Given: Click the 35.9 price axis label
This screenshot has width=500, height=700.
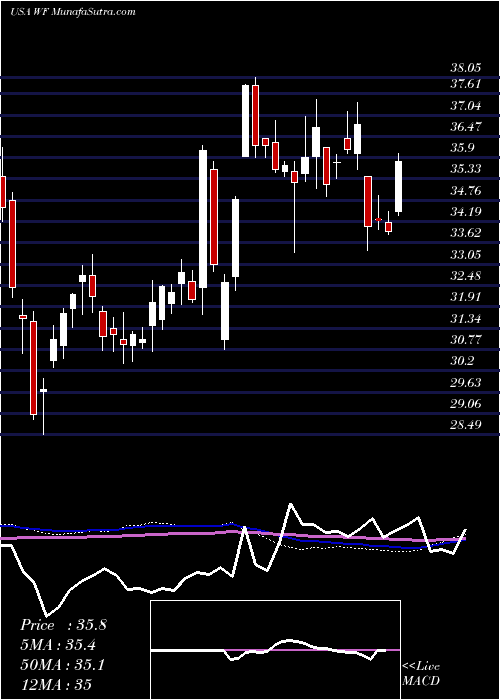Looking at the screenshot, I should pos(462,148).
